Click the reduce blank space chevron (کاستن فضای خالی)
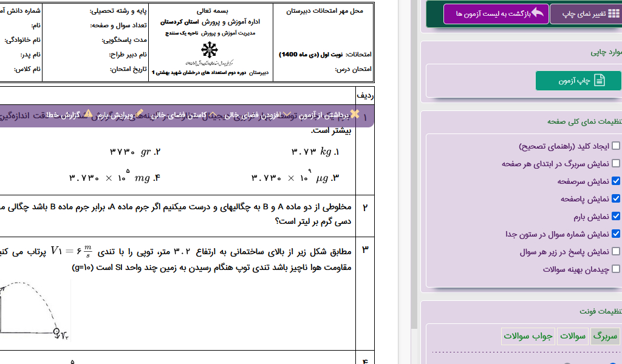The image size is (622, 364). click(213, 115)
